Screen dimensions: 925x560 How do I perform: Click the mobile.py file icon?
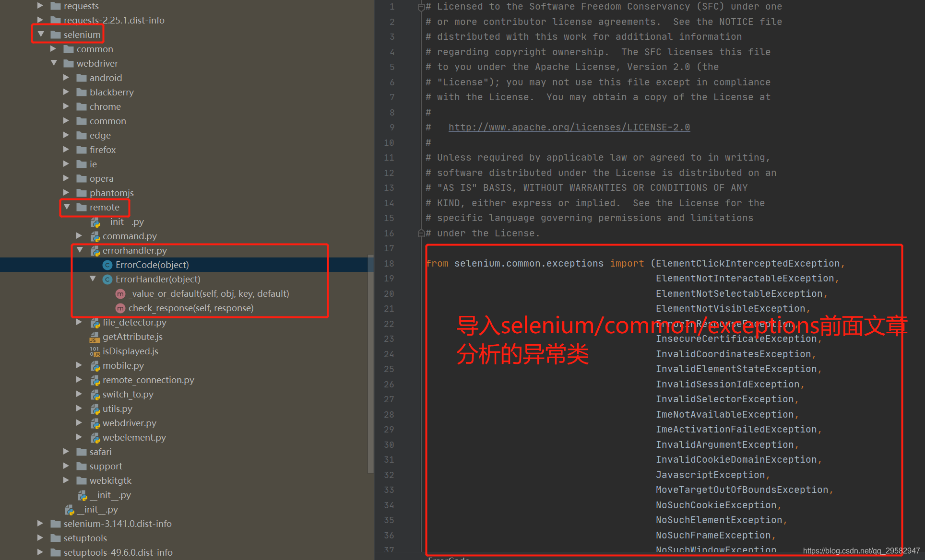pyautogui.click(x=95, y=366)
